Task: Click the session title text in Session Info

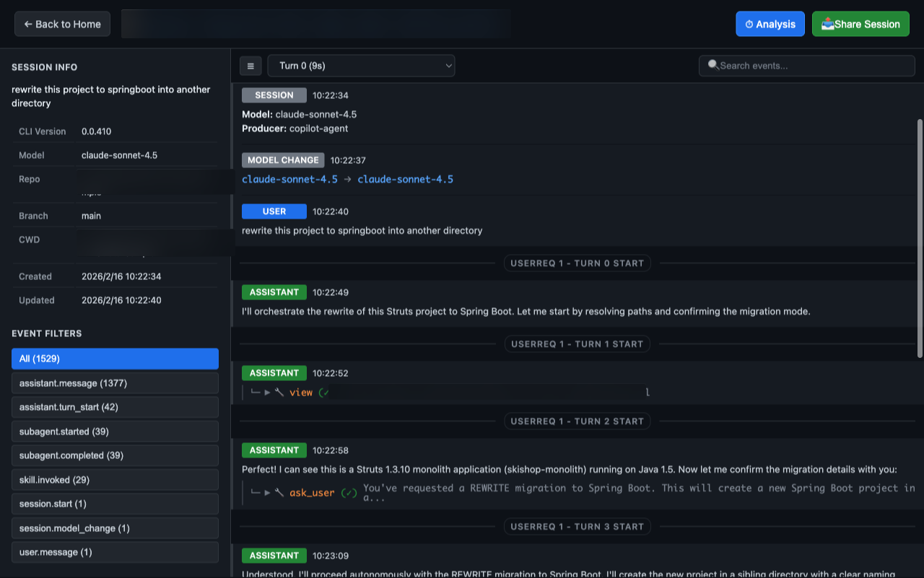Action: click(111, 97)
